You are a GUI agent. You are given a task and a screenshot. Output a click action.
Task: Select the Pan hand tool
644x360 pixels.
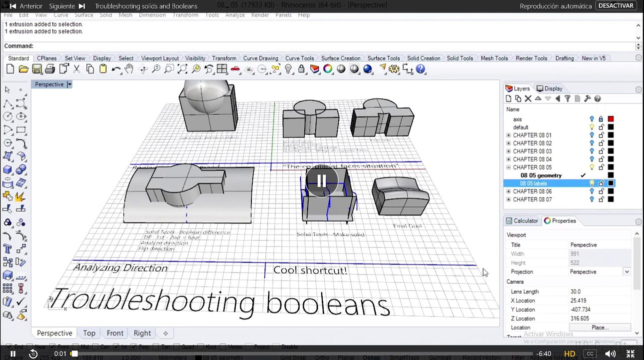pyautogui.click(x=129, y=69)
